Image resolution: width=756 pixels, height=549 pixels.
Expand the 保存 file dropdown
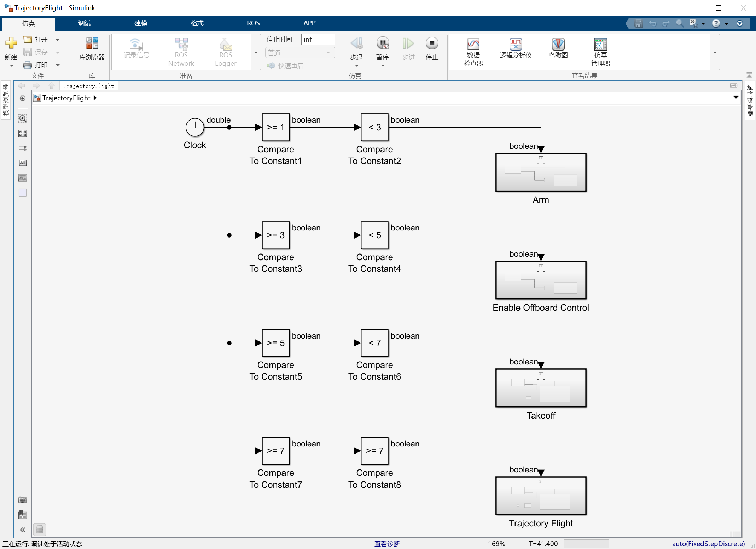point(57,52)
